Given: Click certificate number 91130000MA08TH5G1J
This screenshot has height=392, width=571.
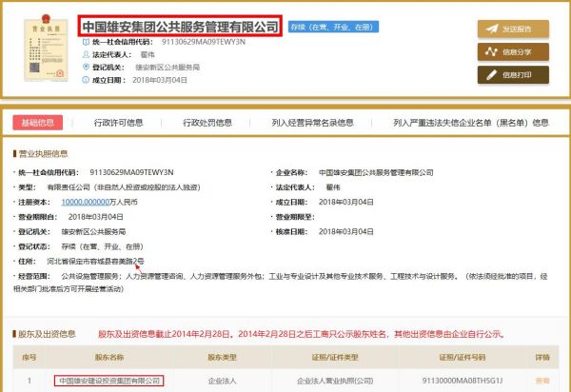Looking at the screenshot, I should 463,381.
